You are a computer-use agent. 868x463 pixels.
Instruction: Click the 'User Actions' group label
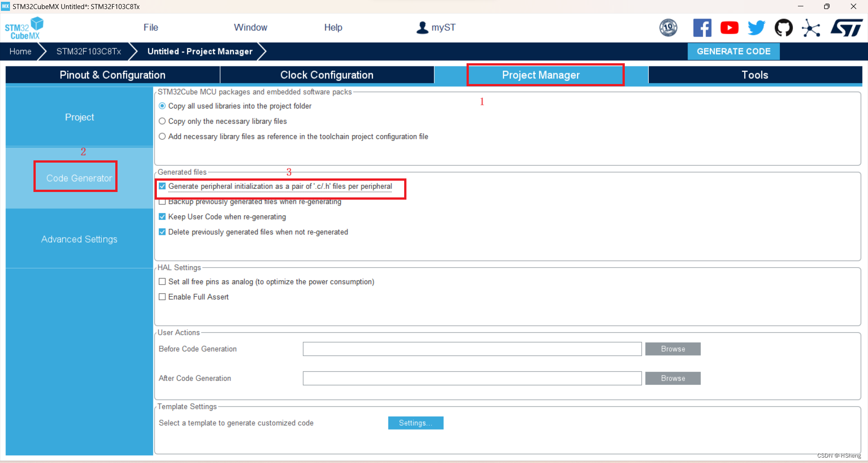pos(179,332)
